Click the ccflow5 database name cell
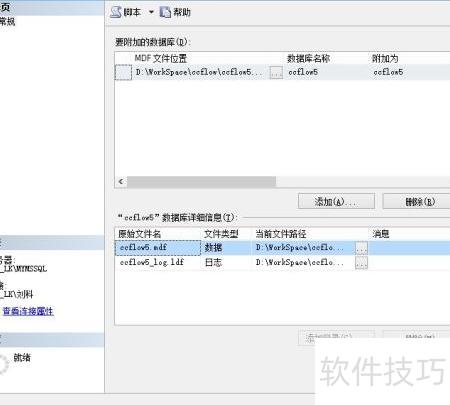The height and width of the screenshot is (405, 450). (303, 72)
